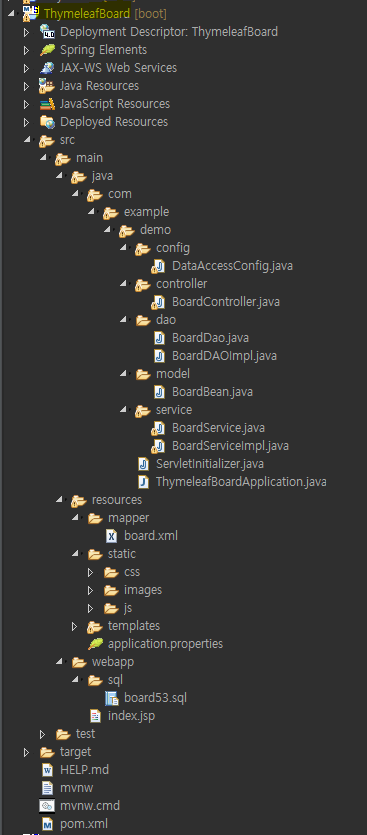Click the BoardController.java file icon

click(159, 302)
